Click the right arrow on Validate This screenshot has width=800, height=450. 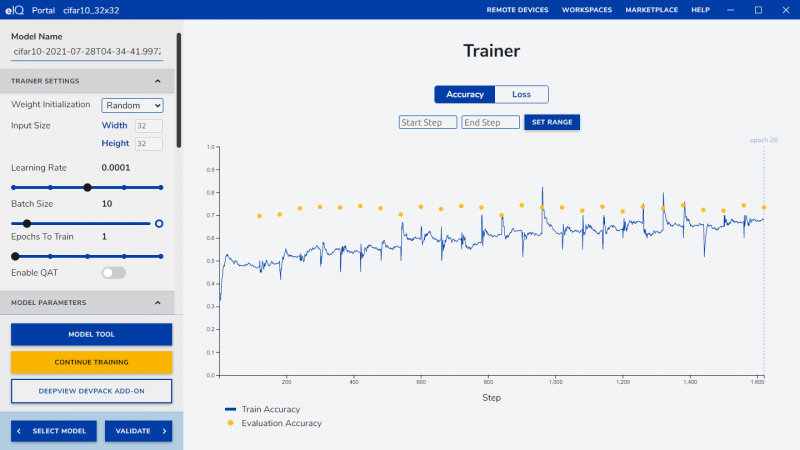pos(164,431)
